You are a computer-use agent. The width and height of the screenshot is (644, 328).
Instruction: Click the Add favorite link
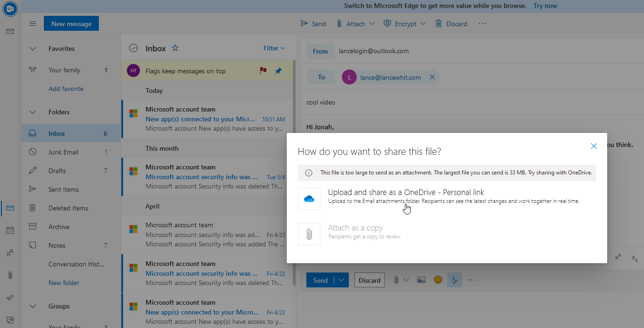pyautogui.click(x=66, y=89)
